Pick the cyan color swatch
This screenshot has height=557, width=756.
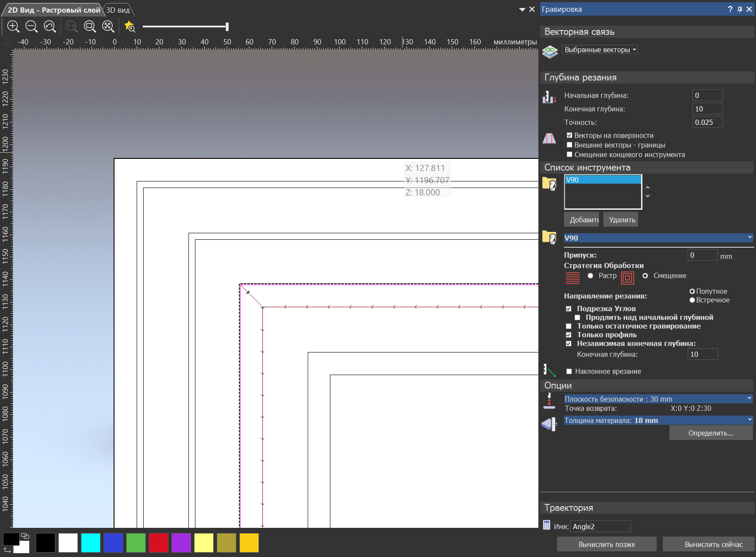(x=91, y=543)
